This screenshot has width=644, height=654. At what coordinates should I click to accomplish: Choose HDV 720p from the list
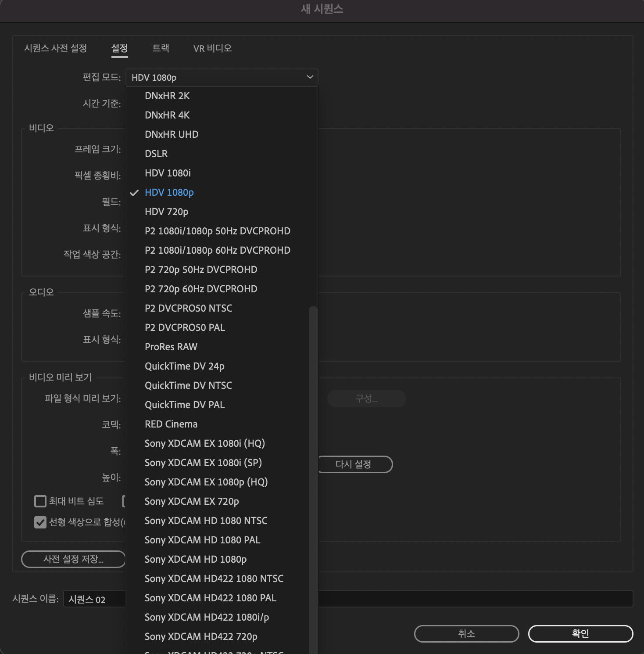(x=222, y=212)
